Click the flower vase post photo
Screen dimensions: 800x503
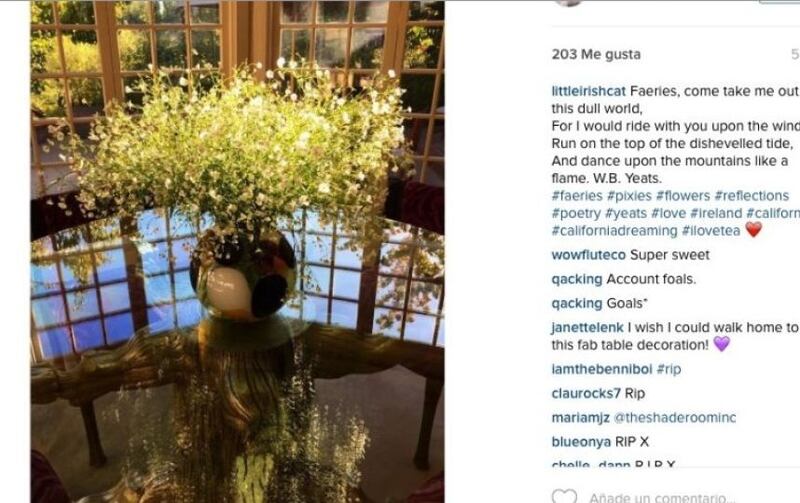238,252
